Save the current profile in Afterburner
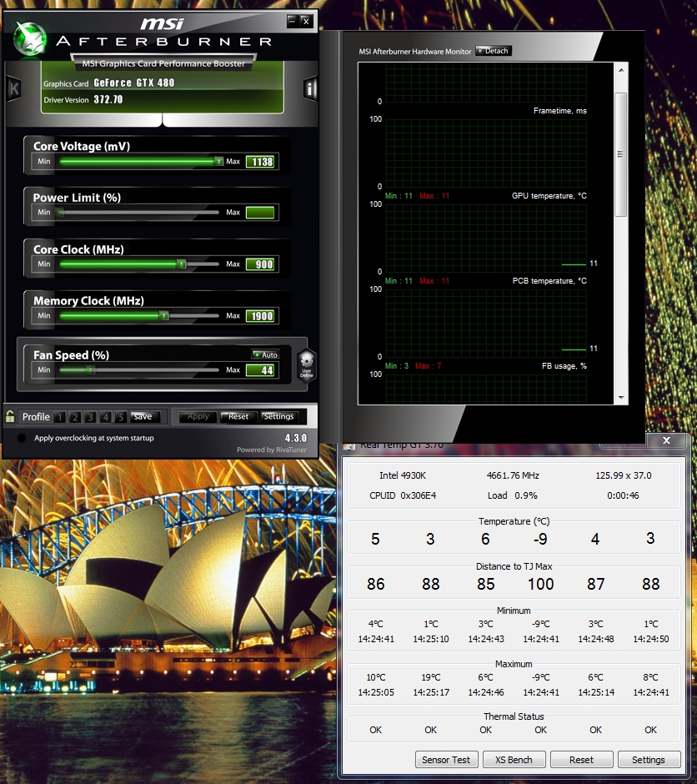 tap(144, 416)
